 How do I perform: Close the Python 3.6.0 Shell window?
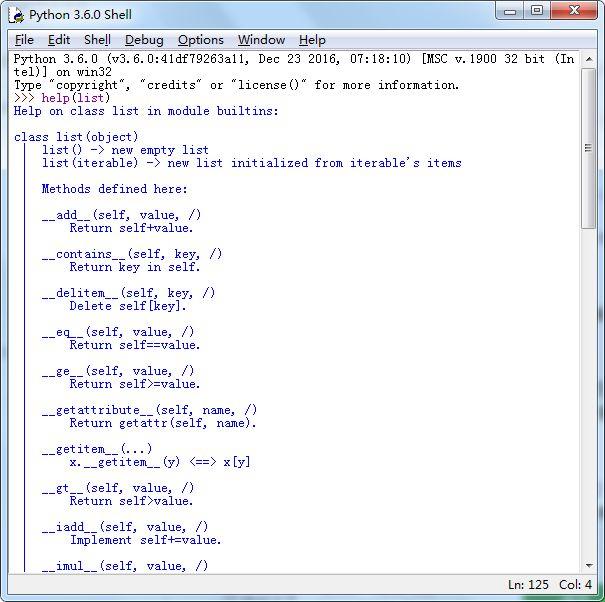pos(574,11)
